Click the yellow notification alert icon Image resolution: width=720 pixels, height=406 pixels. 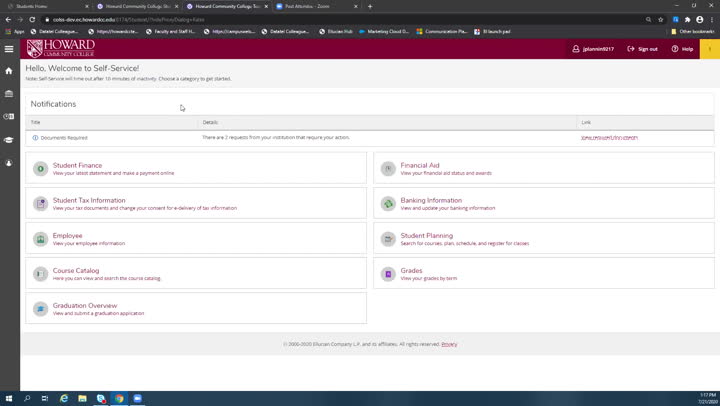click(x=710, y=49)
